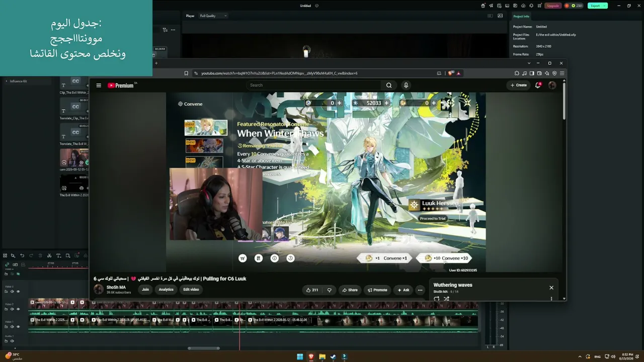Toggle the browser sidebar panel
The width and height of the screenshot is (644, 362).
click(532, 73)
